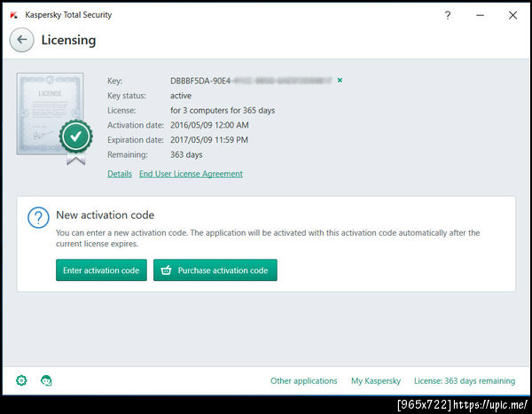Click the blue question mark info icon
The height and width of the screenshot is (414, 532).
[38, 217]
